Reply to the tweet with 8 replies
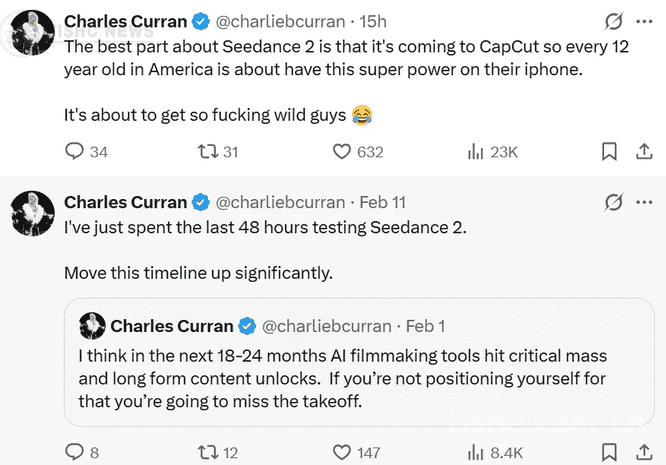Image resolution: width=666 pixels, height=465 pixels. point(75,453)
